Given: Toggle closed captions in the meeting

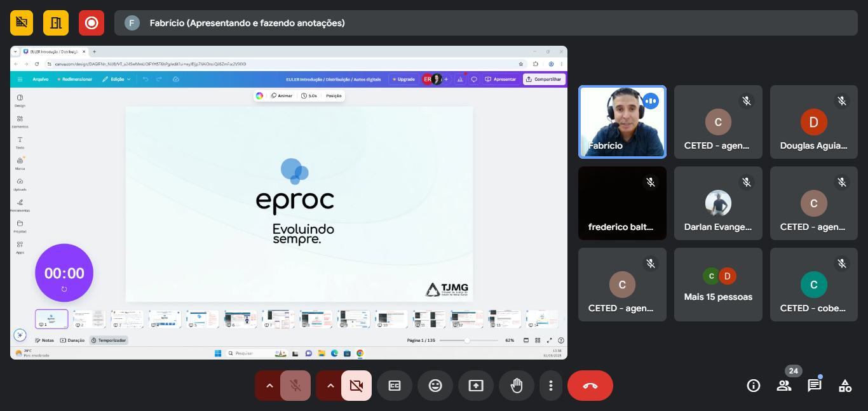Looking at the screenshot, I should [395, 386].
